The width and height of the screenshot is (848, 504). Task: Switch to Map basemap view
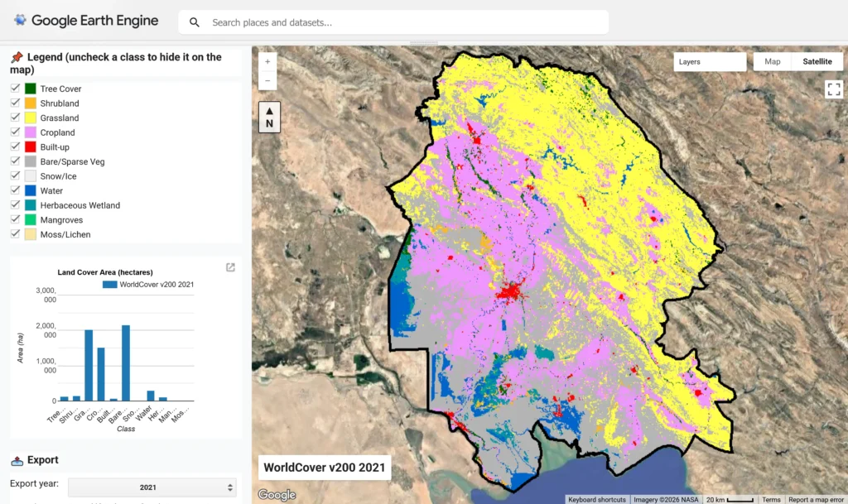pos(773,61)
